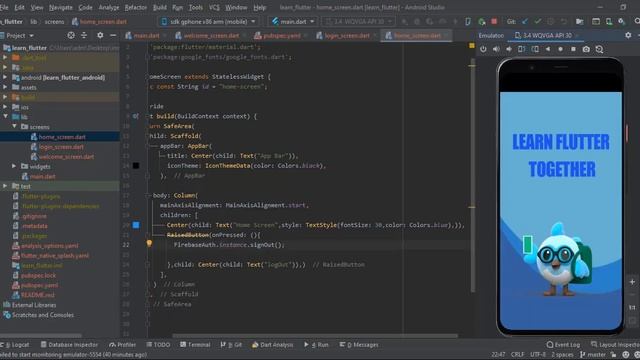Open the VCS menu
The image size is (640, 360).
214,7
